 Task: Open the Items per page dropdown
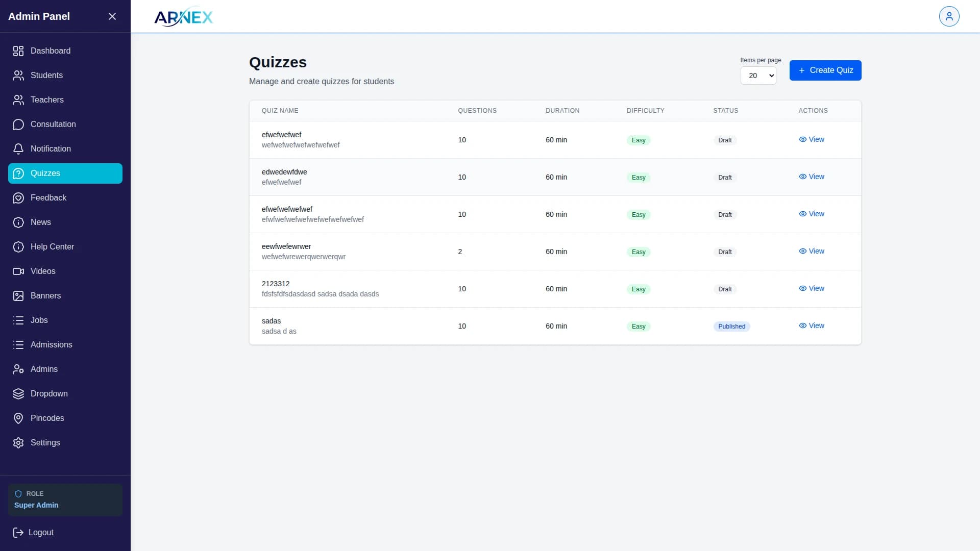click(x=758, y=76)
